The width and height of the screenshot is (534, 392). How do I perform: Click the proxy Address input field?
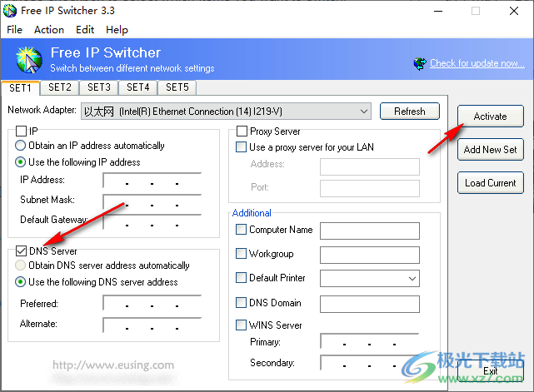pyautogui.click(x=370, y=166)
